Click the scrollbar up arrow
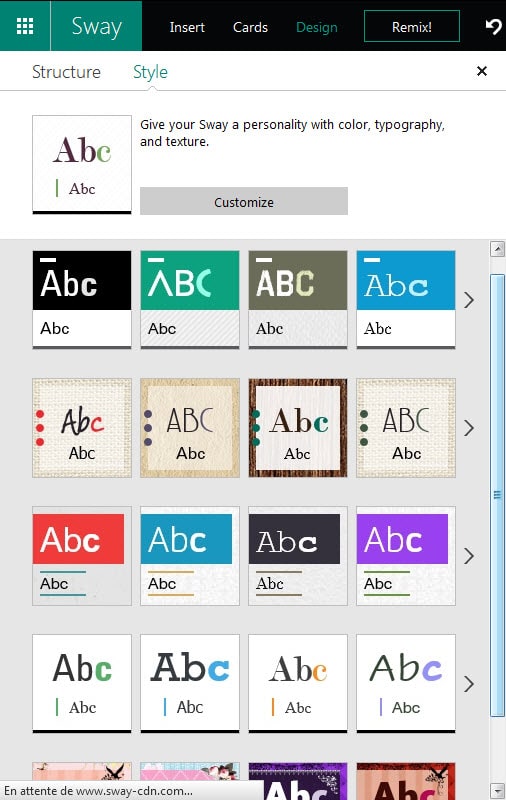The width and height of the screenshot is (506, 800). [497, 249]
